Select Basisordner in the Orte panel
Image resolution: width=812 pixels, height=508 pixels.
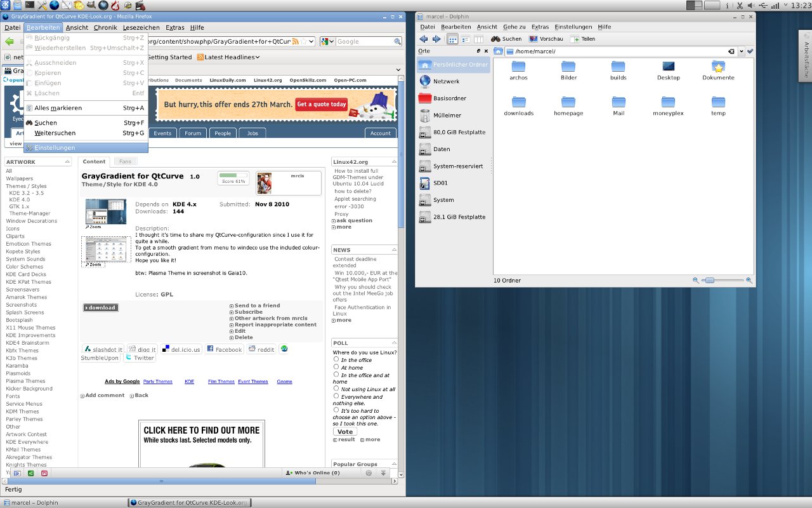coord(454,98)
